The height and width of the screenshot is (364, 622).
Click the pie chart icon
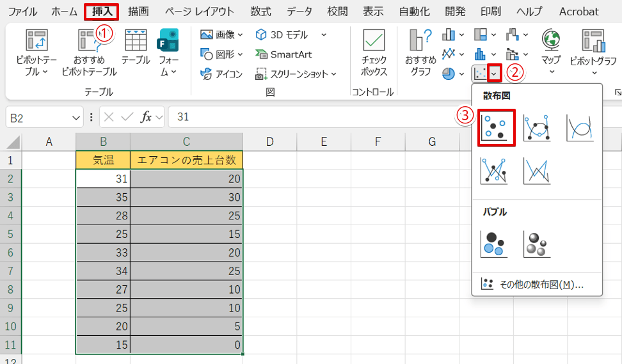point(448,74)
